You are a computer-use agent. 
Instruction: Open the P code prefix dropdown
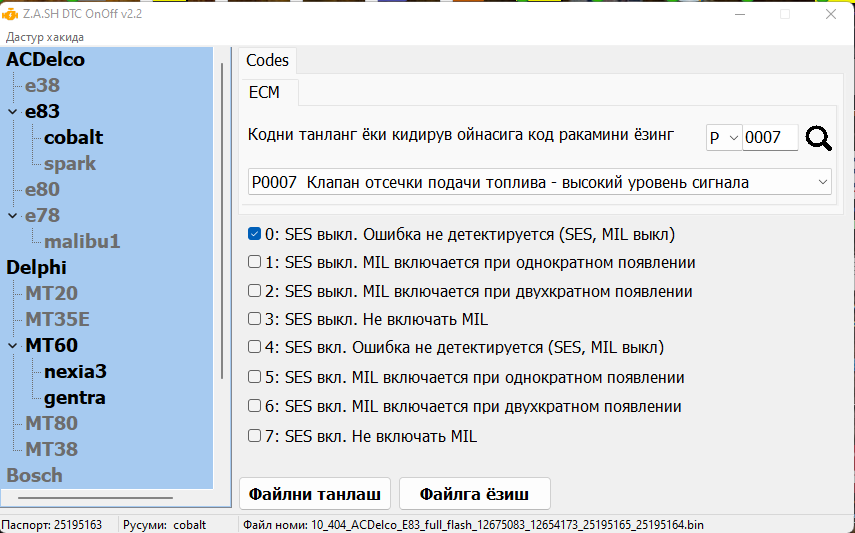[x=723, y=138]
